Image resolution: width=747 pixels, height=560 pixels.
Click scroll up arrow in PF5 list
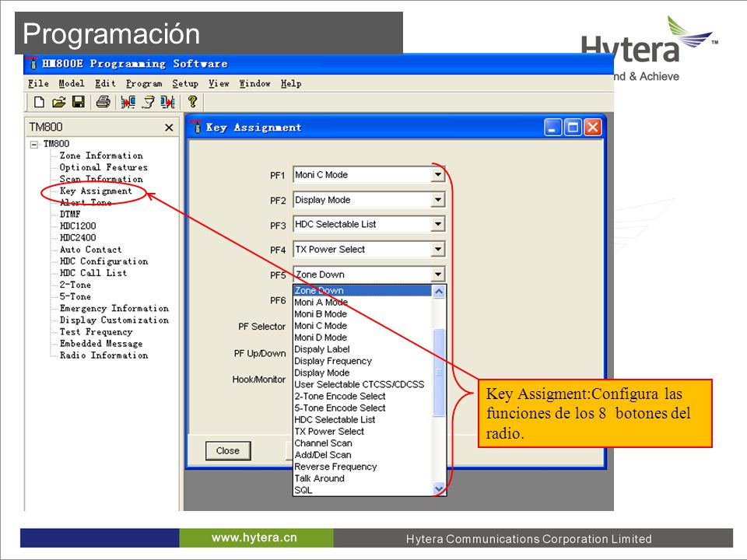tap(439, 291)
